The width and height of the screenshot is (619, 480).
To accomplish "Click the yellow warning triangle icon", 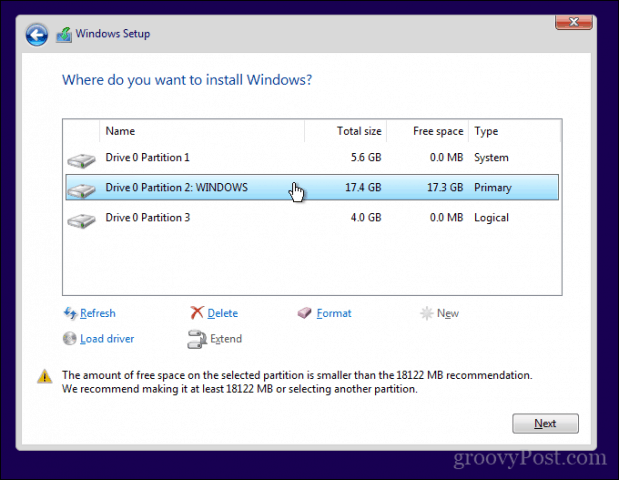I will coord(45,376).
